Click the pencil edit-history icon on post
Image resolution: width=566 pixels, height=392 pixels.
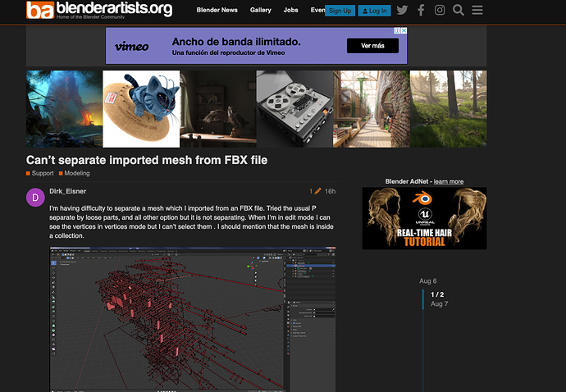317,191
